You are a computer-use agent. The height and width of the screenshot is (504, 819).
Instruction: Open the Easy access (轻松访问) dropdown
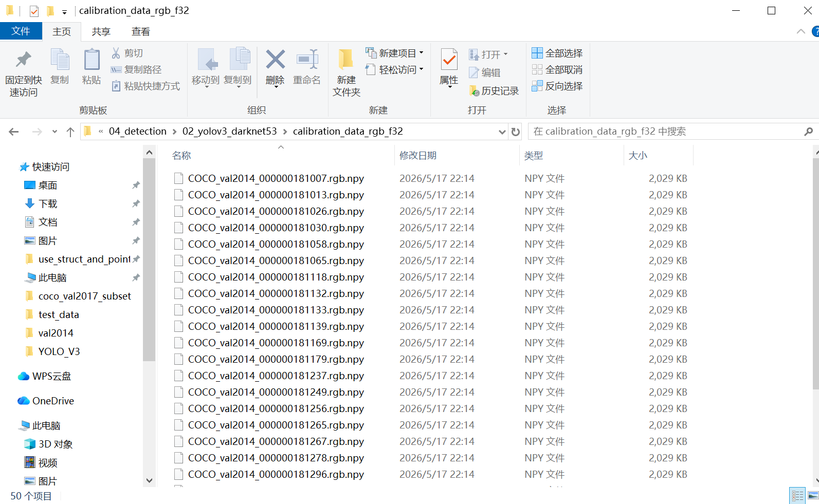394,69
